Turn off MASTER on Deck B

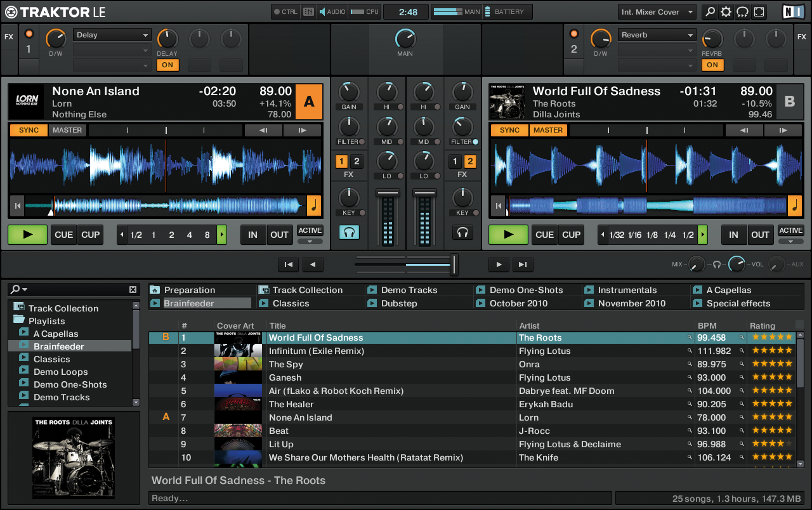pyautogui.click(x=548, y=130)
